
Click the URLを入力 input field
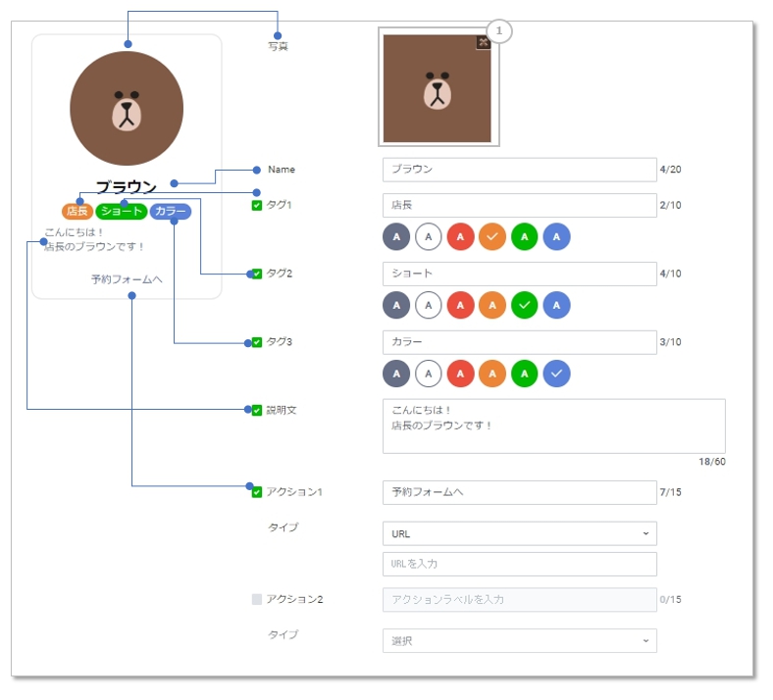click(519, 564)
